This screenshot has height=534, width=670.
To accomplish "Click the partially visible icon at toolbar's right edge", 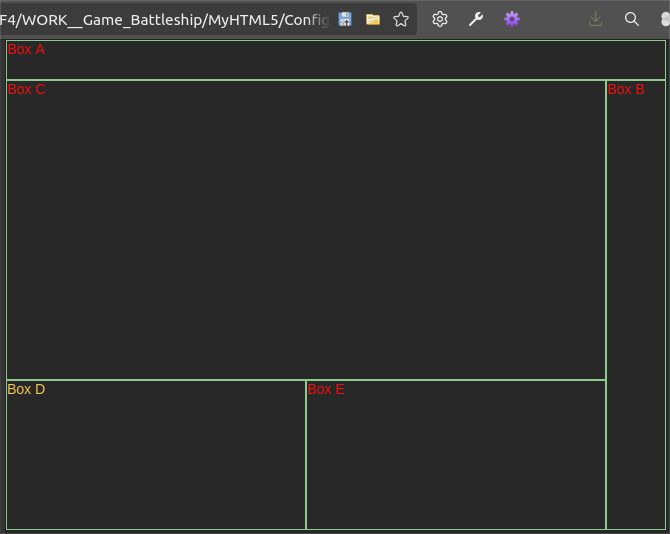I will 664,19.
